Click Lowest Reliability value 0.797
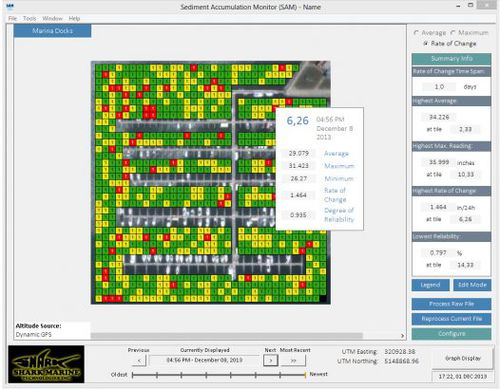 point(438,253)
